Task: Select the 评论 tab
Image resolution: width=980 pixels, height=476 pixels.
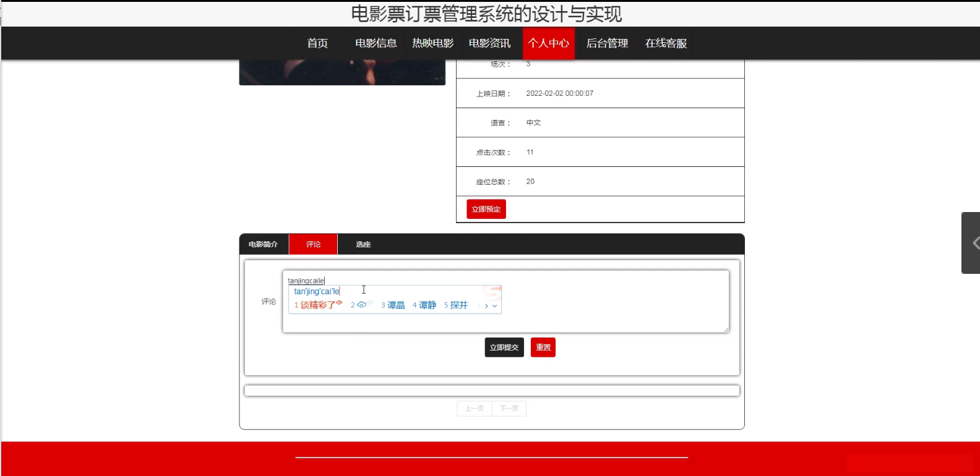Action: [313, 244]
